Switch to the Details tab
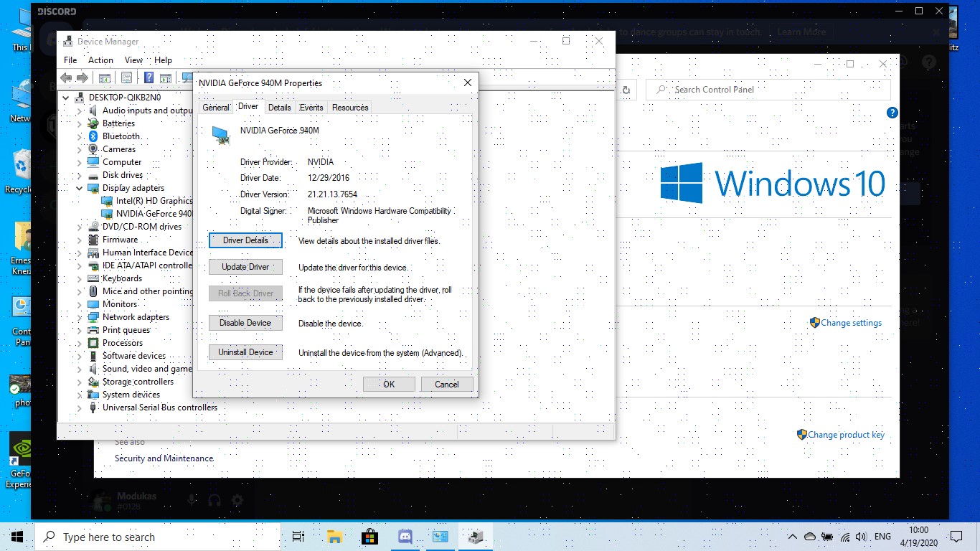Image resolution: width=980 pixels, height=551 pixels. [280, 108]
